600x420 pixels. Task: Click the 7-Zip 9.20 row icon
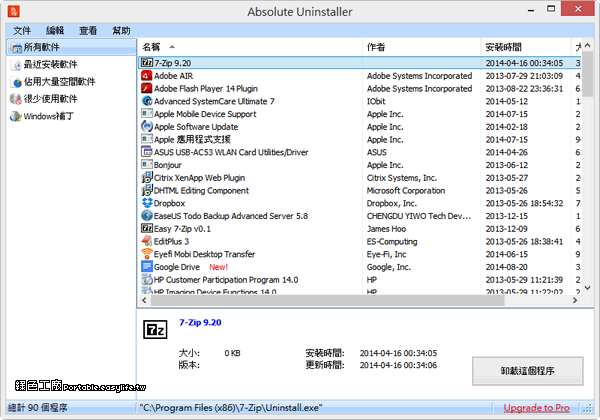click(147, 63)
